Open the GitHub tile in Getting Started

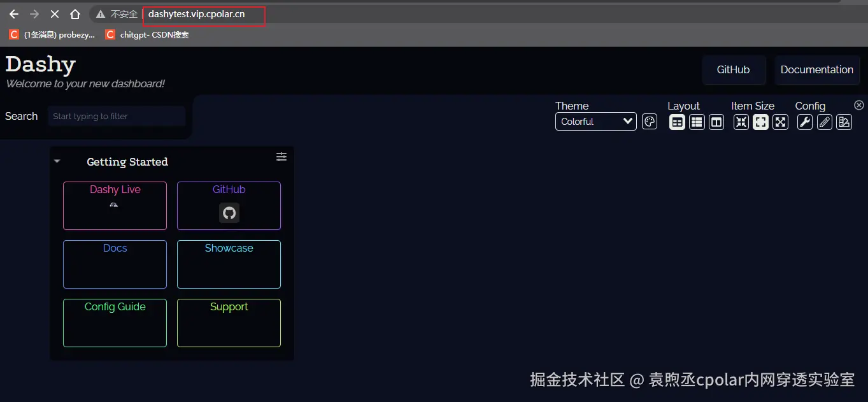coord(229,206)
